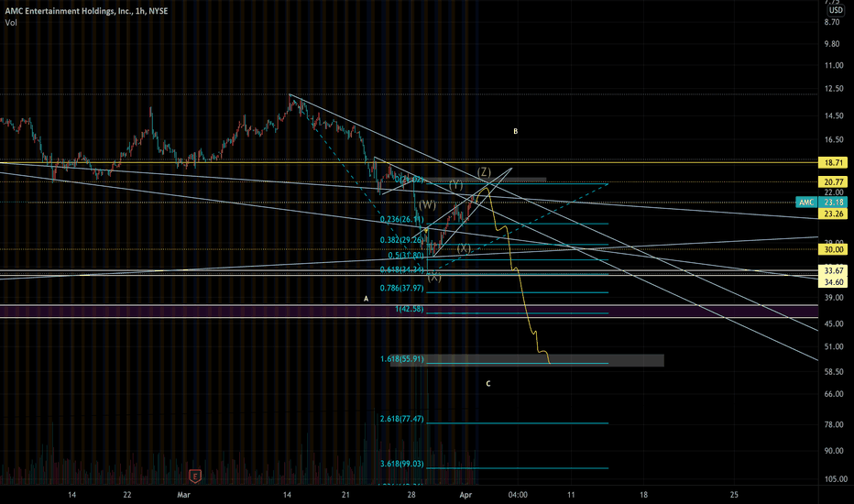Select the 34.60 price label
Viewport: 854px width, 504px height.
tap(833, 282)
